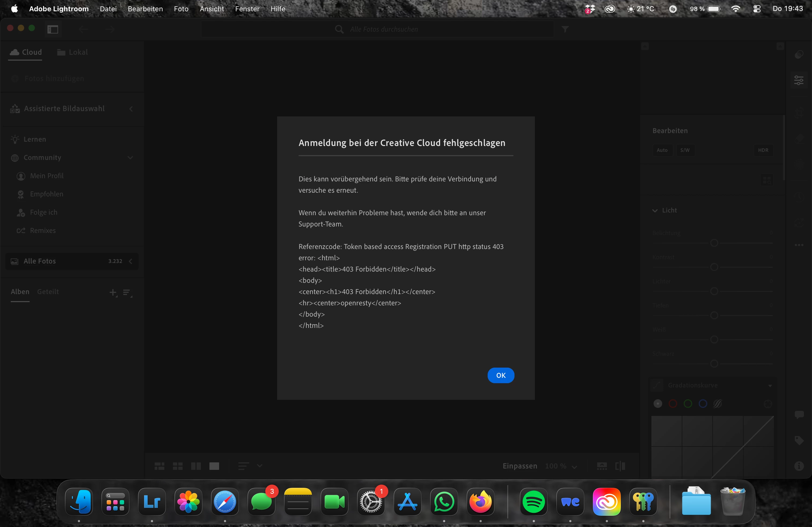Open the Info panel icon

pyautogui.click(x=799, y=466)
